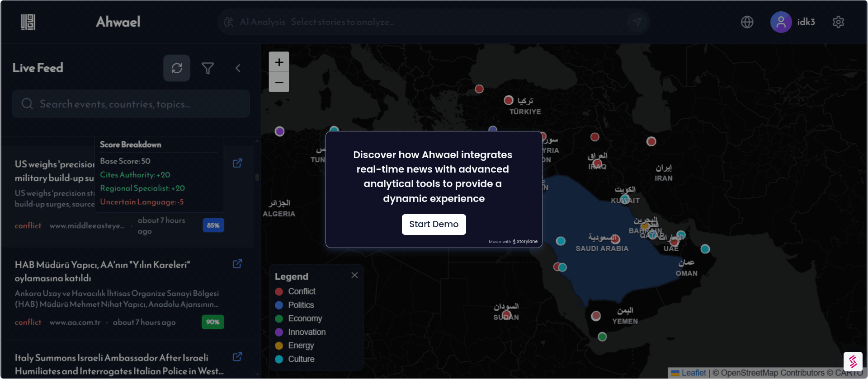Screen dimensions: 868x379
Task: Close the Legend panel
Action: pos(354,275)
